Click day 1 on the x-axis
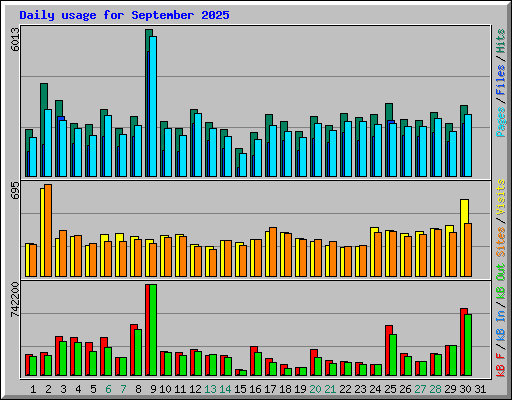This screenshot has height=400, width=512. pyautogui.click(x=33, y=389)
